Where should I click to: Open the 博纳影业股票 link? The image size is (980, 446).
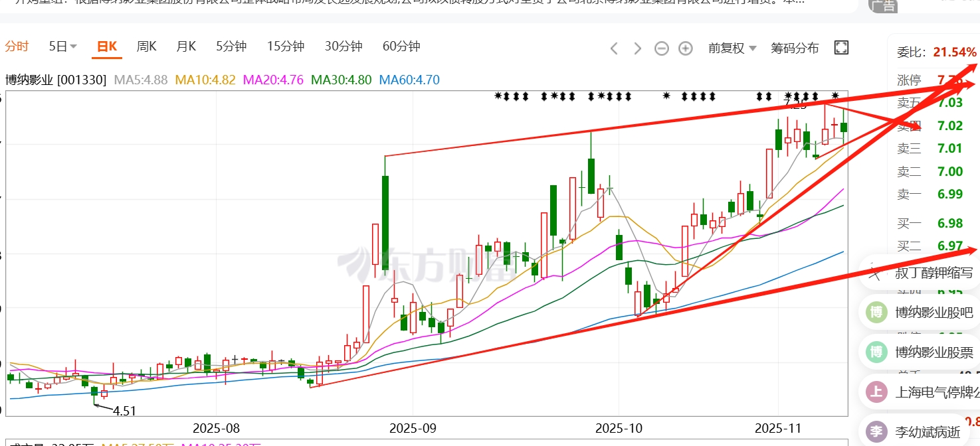point(933,352)
